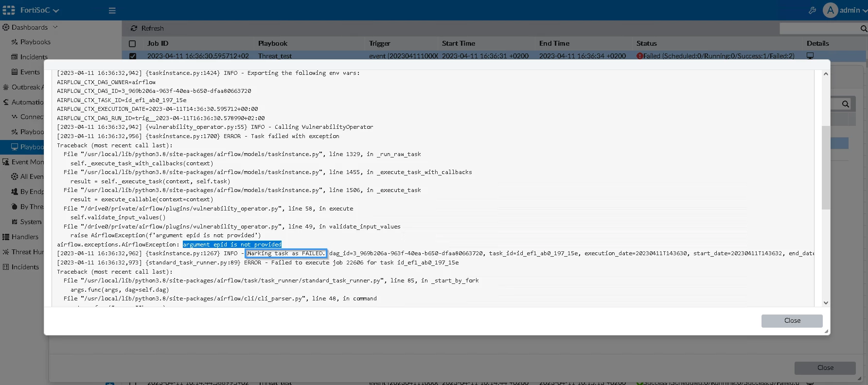This screenshot has height=385, width=868.
Task: Click the Dashboards icon in sidebar
Action: 6,27
